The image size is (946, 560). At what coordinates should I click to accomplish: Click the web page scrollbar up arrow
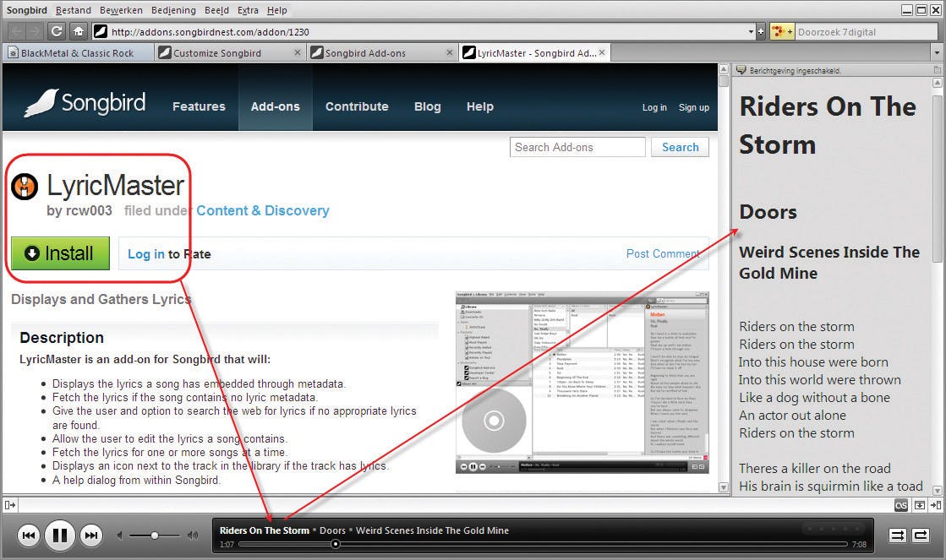pyautogui.click(x=724, y=70)
